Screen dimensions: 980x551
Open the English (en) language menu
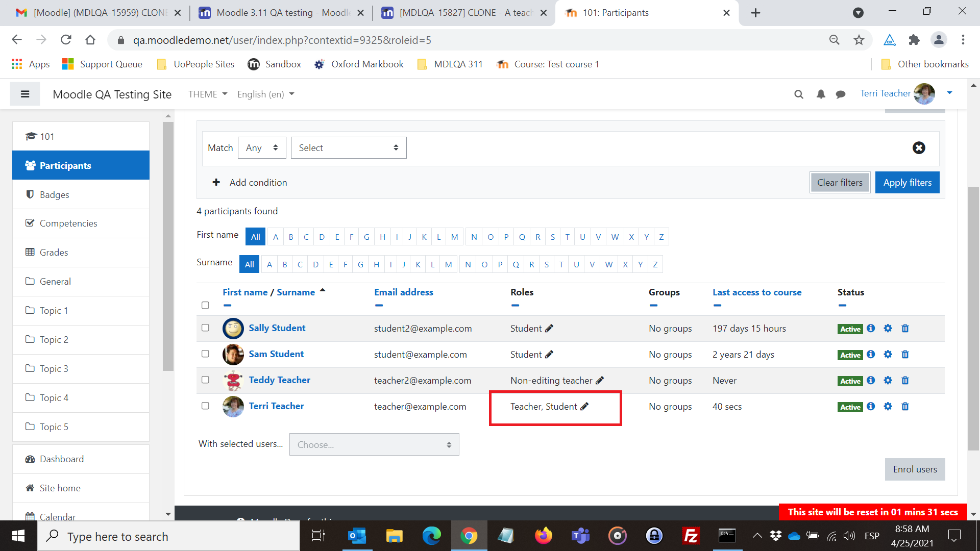(265, 94)
